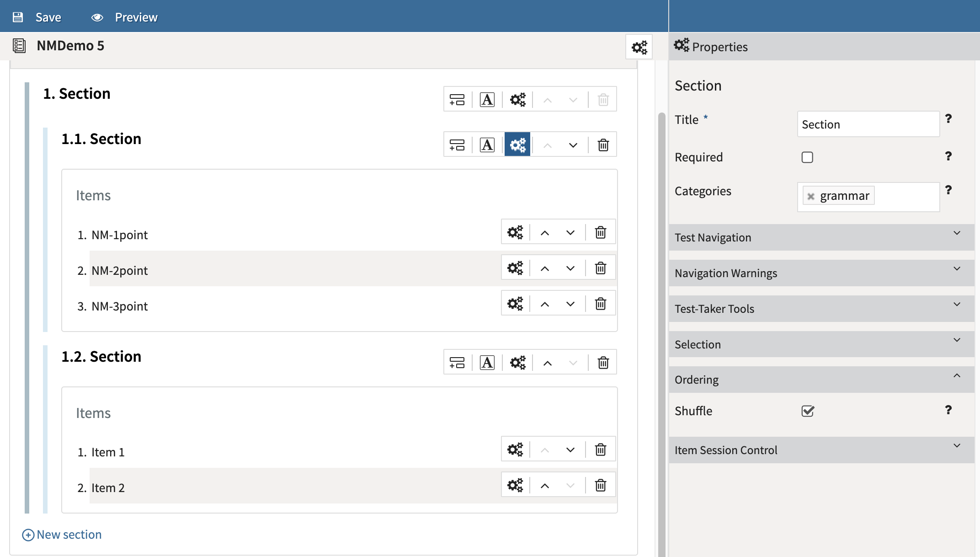
Task: Move NM-2point item down
Action: click(x=570, y=268)
